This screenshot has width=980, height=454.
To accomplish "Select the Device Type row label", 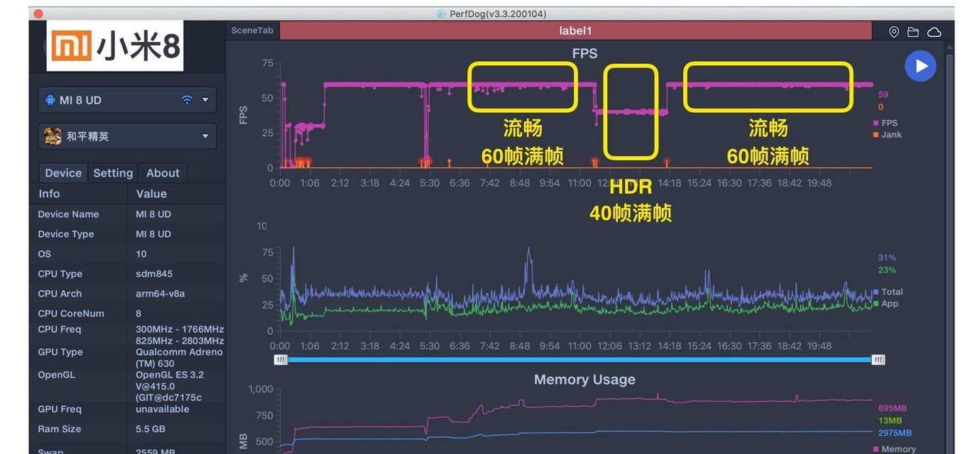I will point(66,234).
